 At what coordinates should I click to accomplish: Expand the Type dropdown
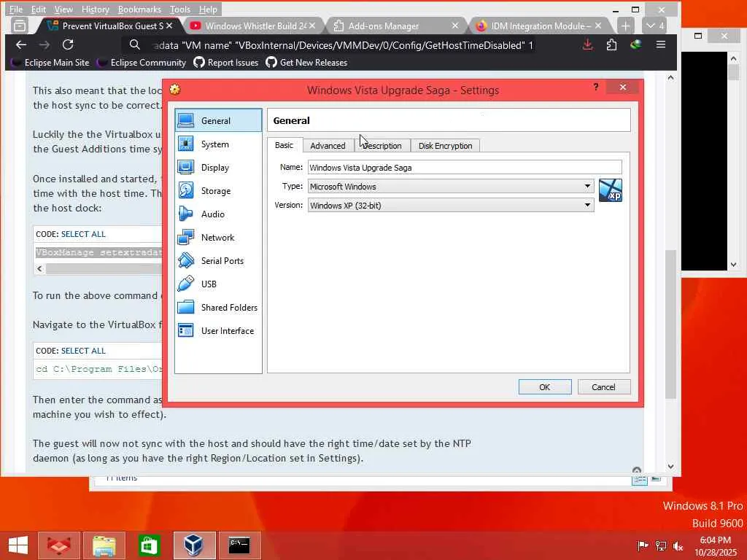587,186
